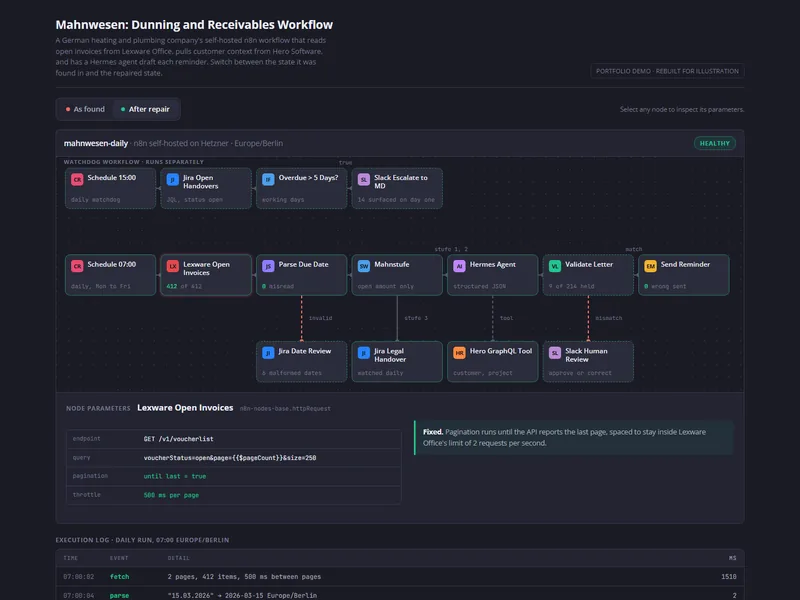Click the parse event in execution log
This screenshot has width=800, height=600.
pos(119,595)
